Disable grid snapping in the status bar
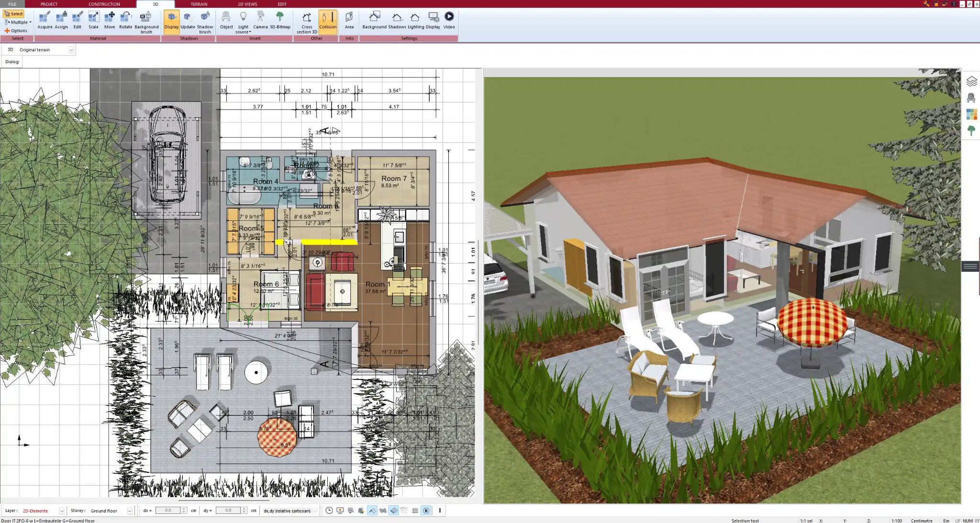980x523 pixels. click(414, 511)
